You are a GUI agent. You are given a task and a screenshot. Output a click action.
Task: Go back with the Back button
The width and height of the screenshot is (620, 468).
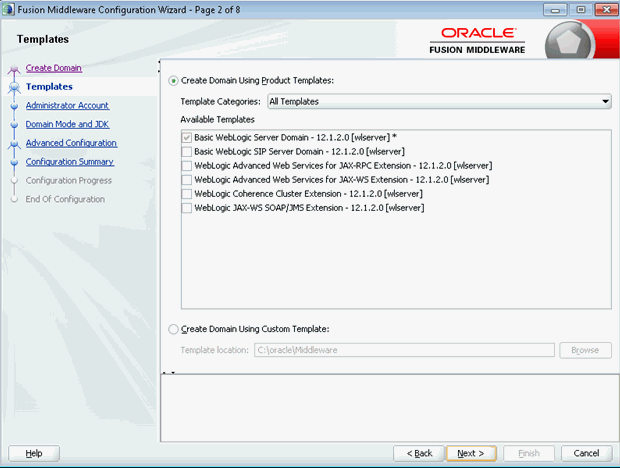pos(420,453)
